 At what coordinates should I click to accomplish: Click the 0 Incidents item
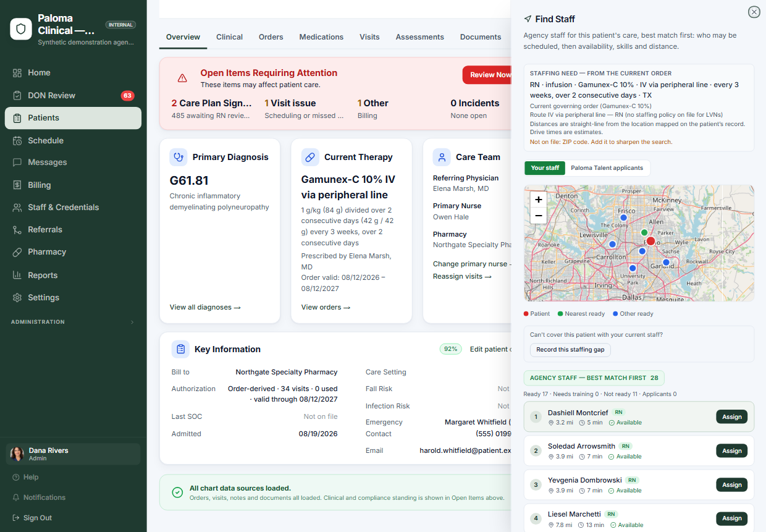[x=474, y=109]
